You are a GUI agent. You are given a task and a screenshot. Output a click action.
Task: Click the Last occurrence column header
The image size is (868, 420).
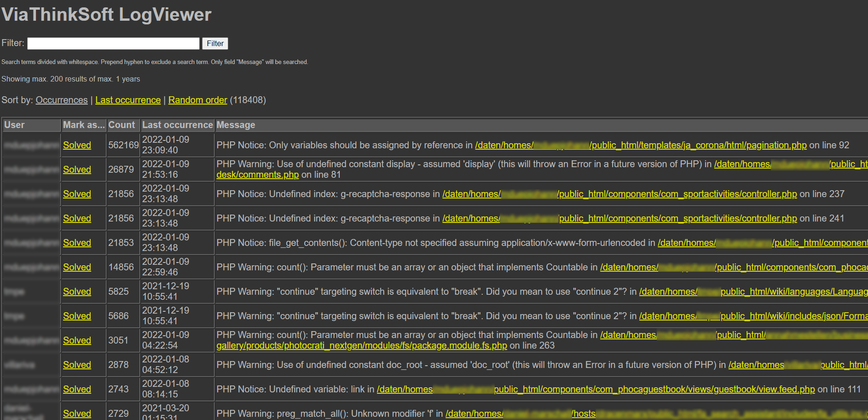click(x=177, y=125)
